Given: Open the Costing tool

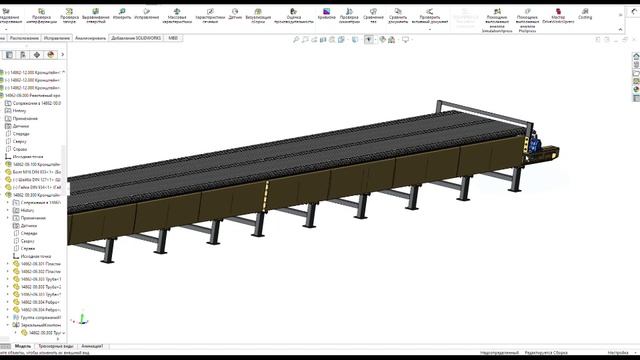Looking at the screenshot, I should tap(585, 14).
